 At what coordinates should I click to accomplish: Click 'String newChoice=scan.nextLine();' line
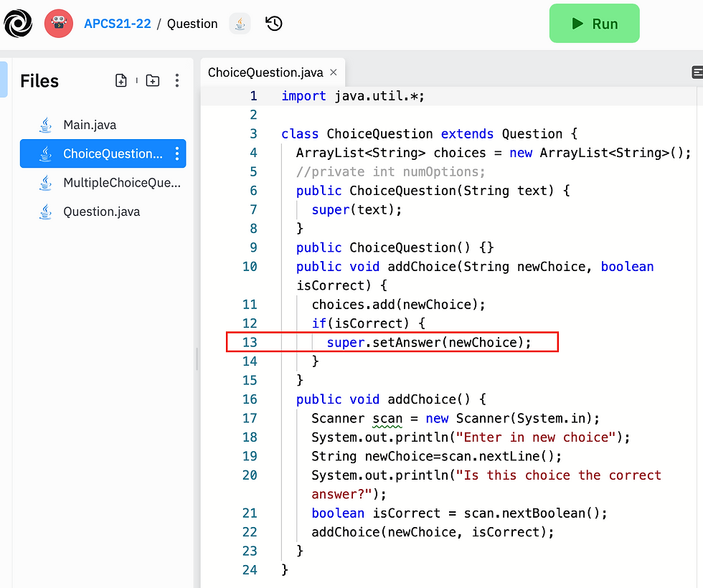[437, 456]
